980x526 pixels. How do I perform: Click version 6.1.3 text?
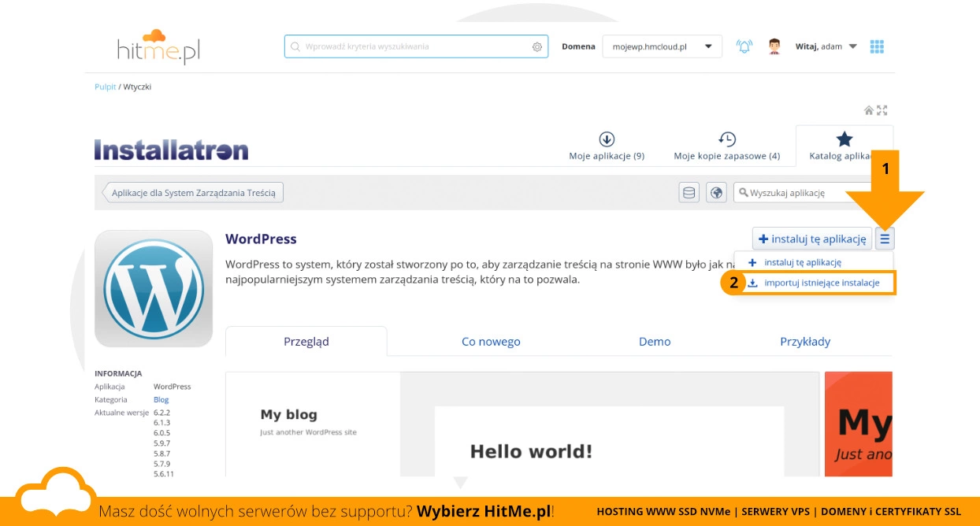(162, 423)
